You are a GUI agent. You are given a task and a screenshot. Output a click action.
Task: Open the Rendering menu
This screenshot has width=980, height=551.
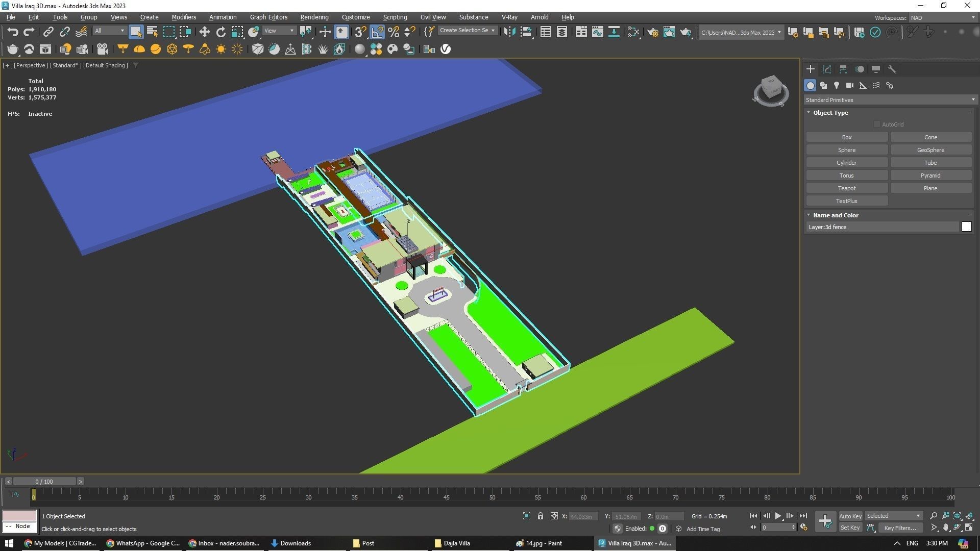pyautogui.click(x=314, y=17)
